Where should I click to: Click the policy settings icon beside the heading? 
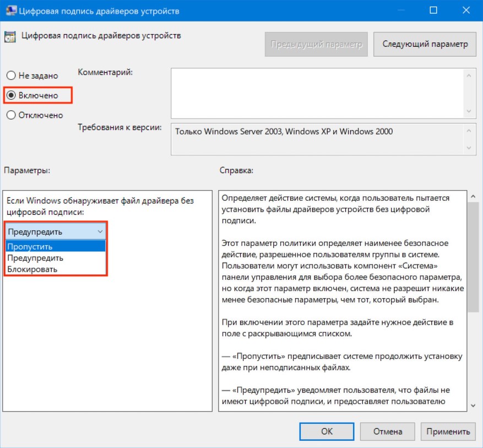pos(10,37)
